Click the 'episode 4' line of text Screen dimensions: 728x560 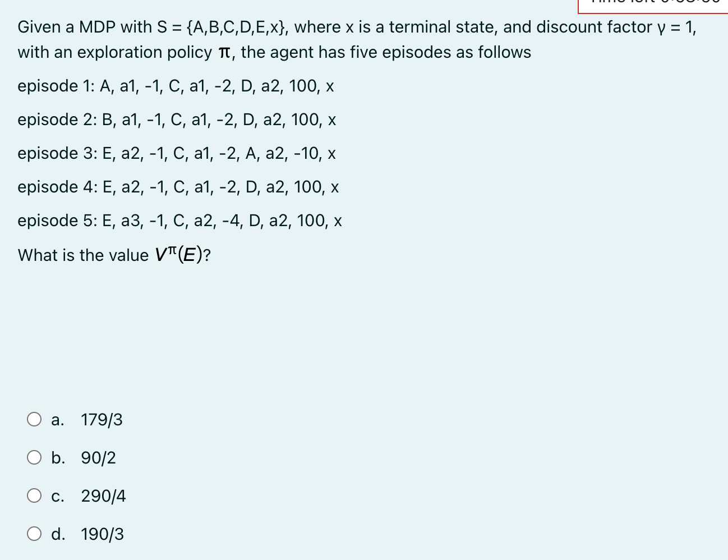pyautogui.click(x=178, y=187)
